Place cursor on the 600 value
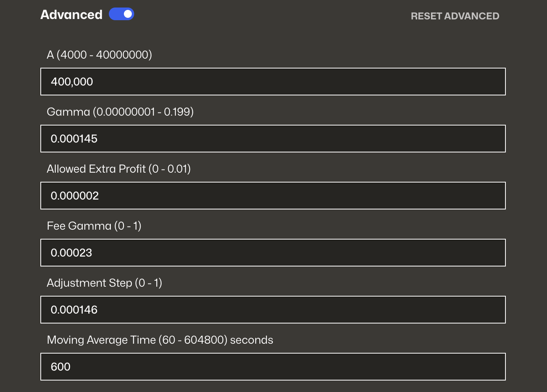This screenshot has width=547, height=392. click(61, 367)
